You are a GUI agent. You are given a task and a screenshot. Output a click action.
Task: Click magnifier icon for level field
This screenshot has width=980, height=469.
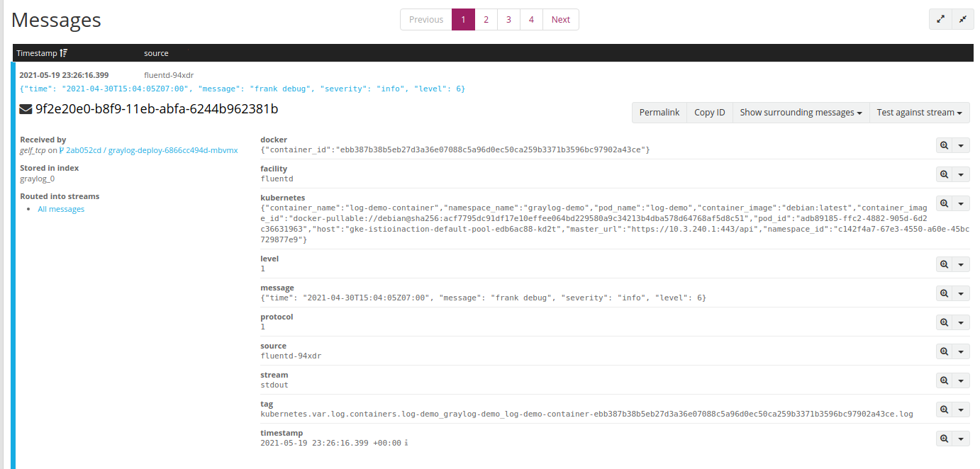click(x=944, y=264)
